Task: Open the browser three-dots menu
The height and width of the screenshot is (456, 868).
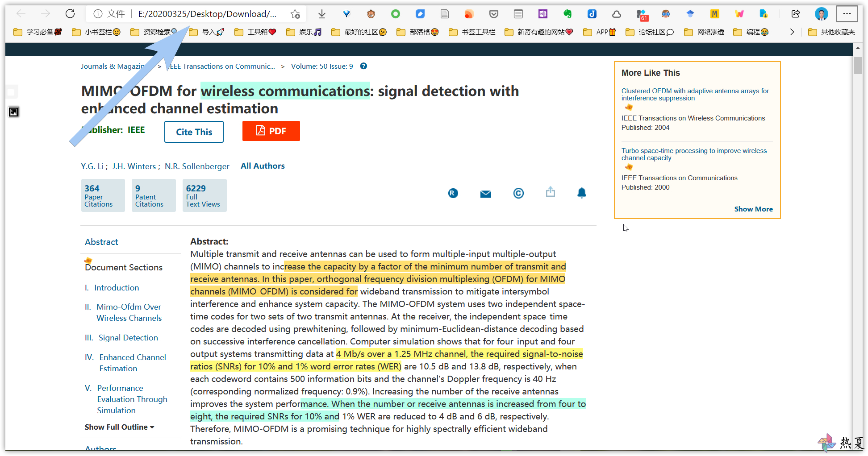Action: pyautogui.click(x=847, y=14)
